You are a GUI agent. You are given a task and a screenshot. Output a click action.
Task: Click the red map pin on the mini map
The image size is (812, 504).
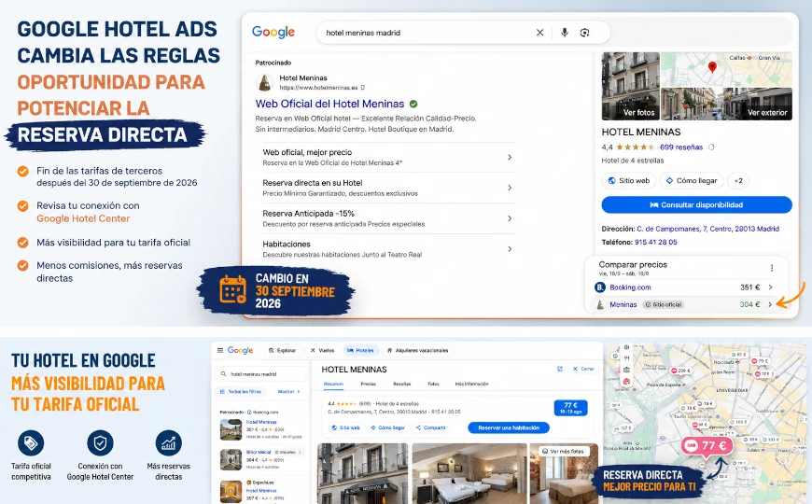[x=712, y=67]
